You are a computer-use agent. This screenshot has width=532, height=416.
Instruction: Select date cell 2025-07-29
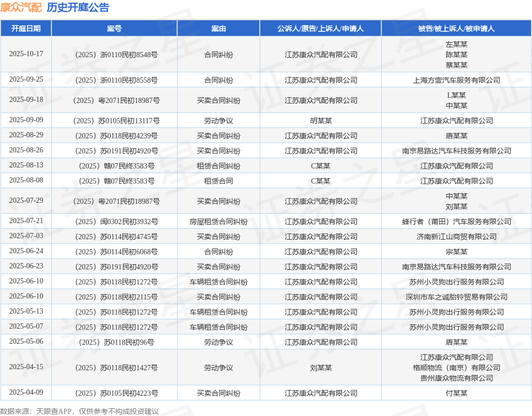[26, 201]
